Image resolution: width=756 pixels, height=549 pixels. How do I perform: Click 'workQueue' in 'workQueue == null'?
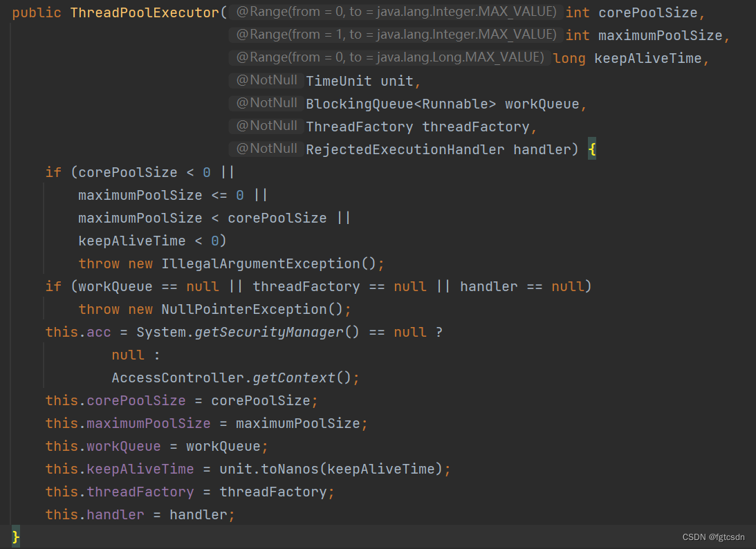click(116, 287)
